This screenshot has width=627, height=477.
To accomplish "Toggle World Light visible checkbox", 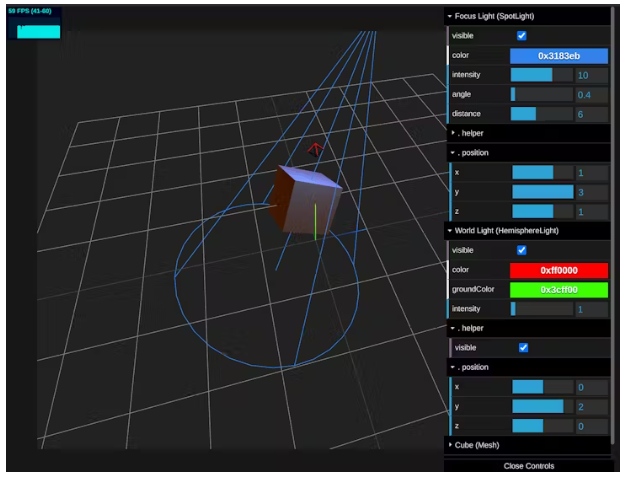I will pyautogui.click(x=521, y=250).
